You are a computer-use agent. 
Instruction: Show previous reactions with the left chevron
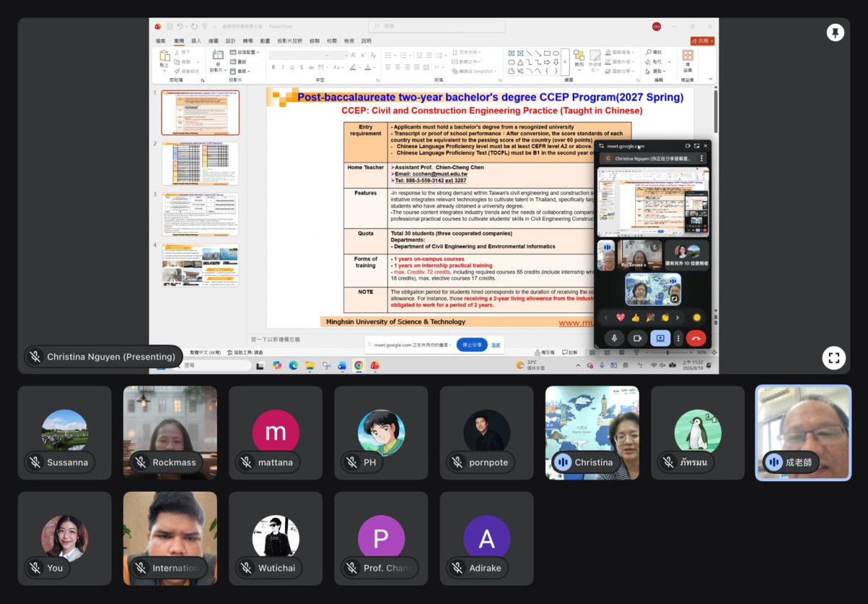605,317
